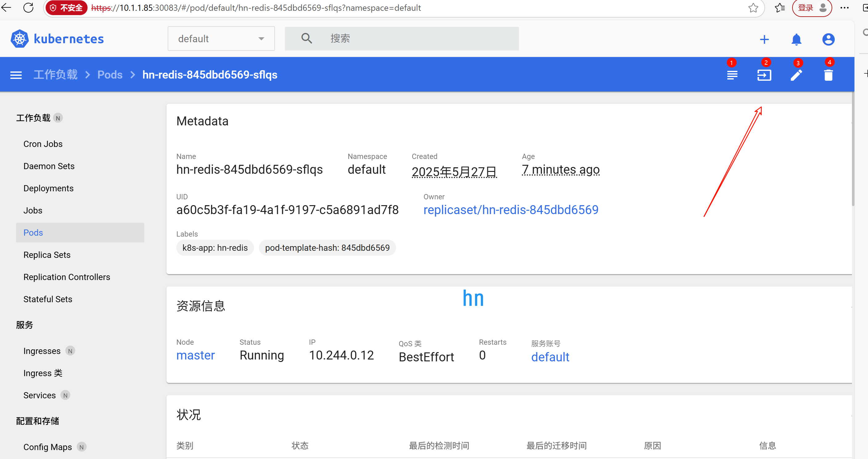
Task: Click the delete pod trash icon
Action: click(828, 75)
